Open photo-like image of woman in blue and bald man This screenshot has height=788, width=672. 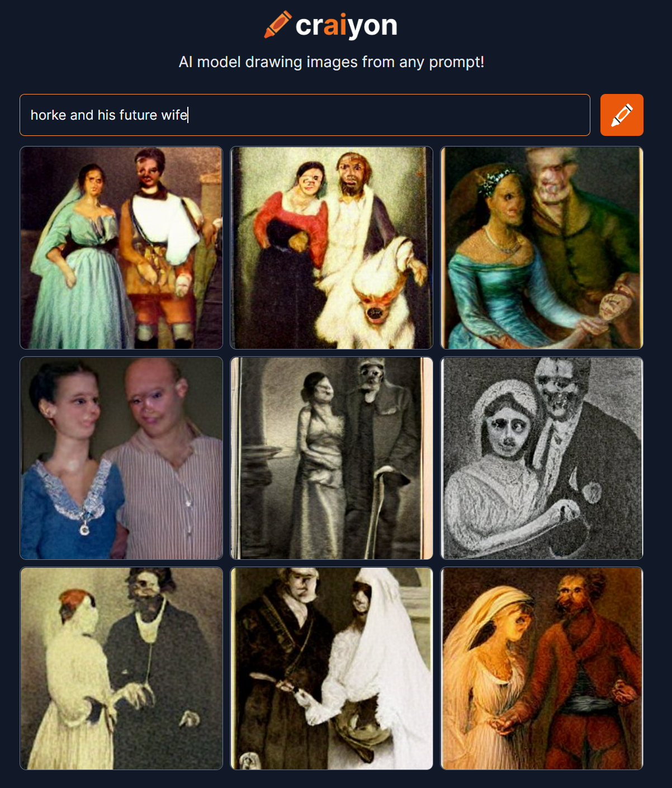121,458
